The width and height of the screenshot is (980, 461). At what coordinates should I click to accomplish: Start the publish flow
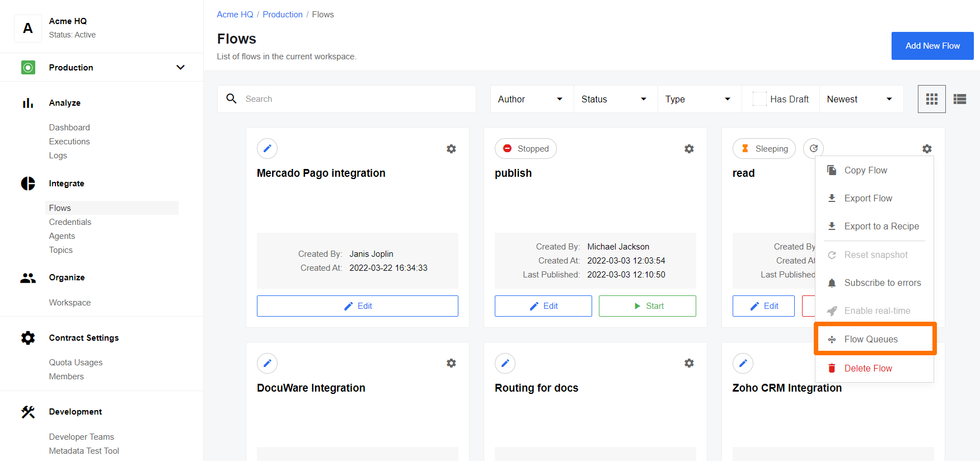coord(648,306)
